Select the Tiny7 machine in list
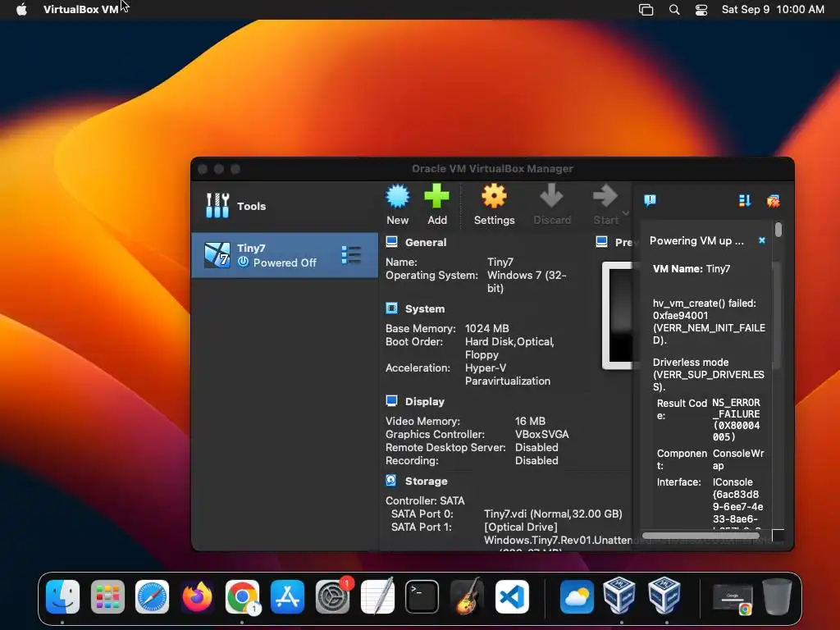The width and height of the screenshot is (840, 630). [x=285, y=255]
